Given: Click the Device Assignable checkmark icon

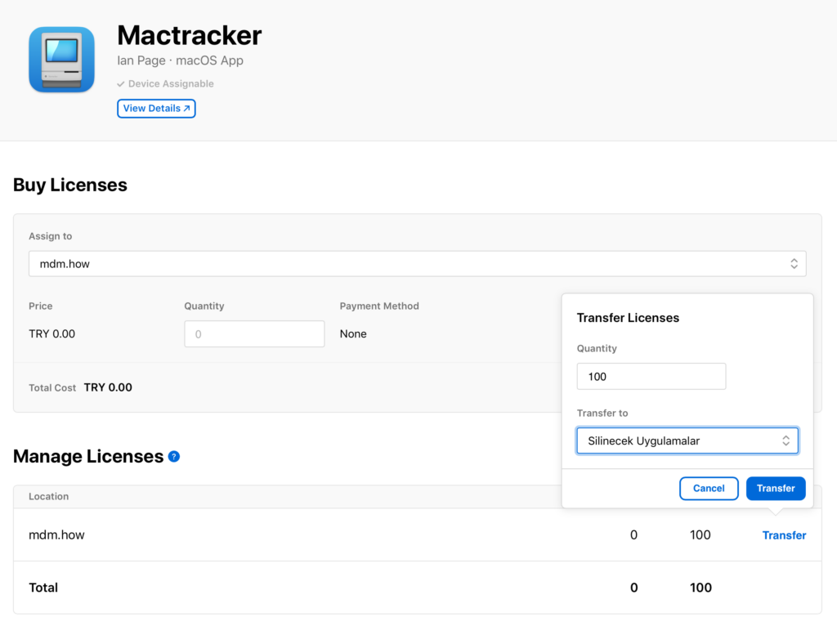Looking at the screenshot, I should pos(121,83).
